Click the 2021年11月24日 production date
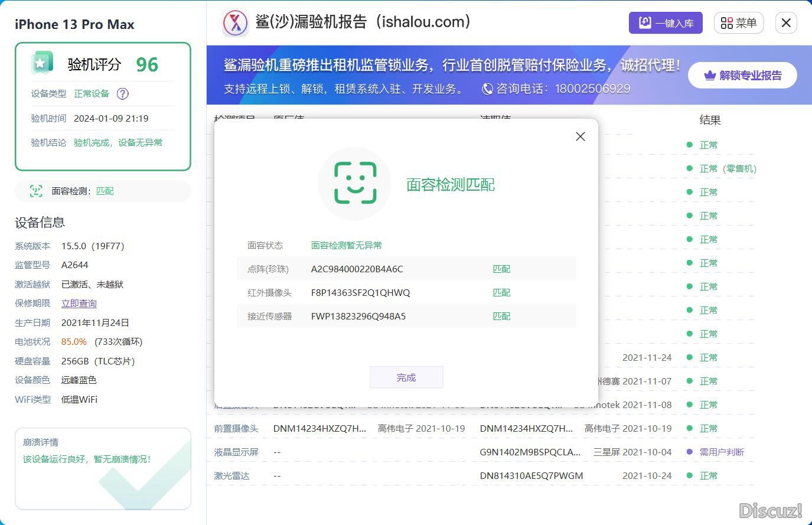Image resolution: width=812 pixels, height=525 pixels. [x=95, y=322]
